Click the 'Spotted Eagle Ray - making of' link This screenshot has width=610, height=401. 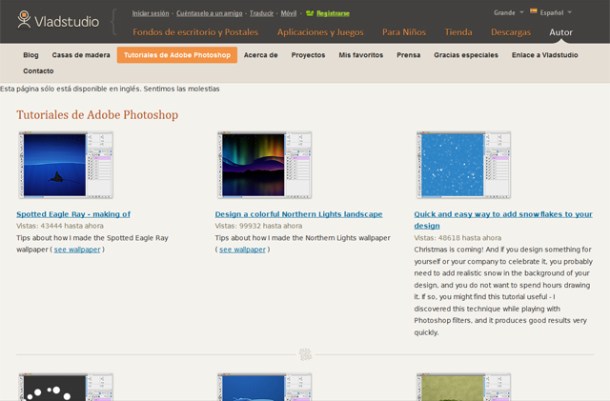73,214
